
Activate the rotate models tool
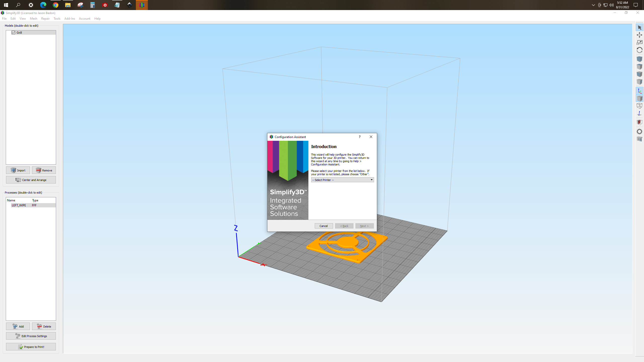(639, 50)
